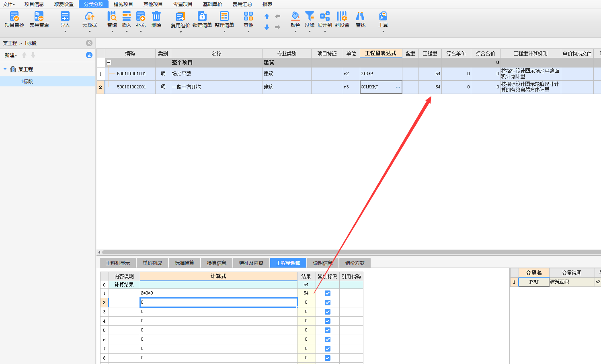
Task: Open 费用查看 from the toolbar
Action: pos(39,19)
